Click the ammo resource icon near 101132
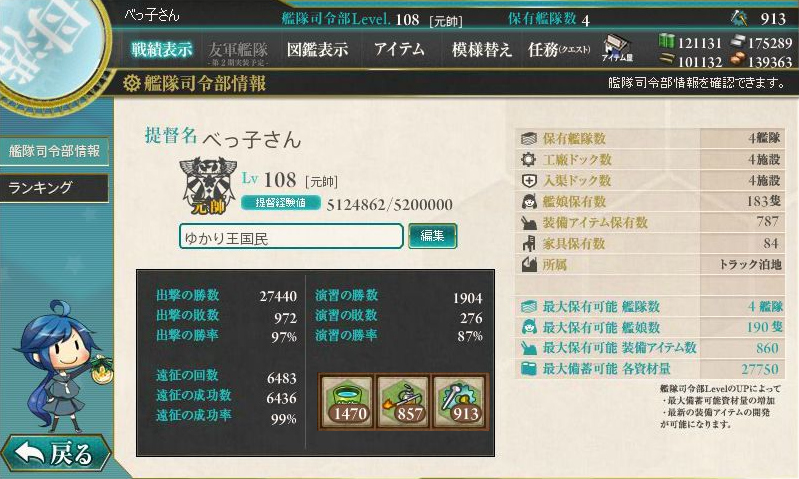Screen dimensions: 799x479 tap(666, 60)
